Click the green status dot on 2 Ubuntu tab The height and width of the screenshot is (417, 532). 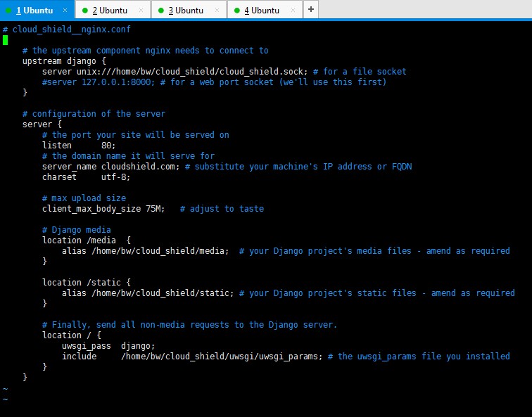[x=85, y=11]
